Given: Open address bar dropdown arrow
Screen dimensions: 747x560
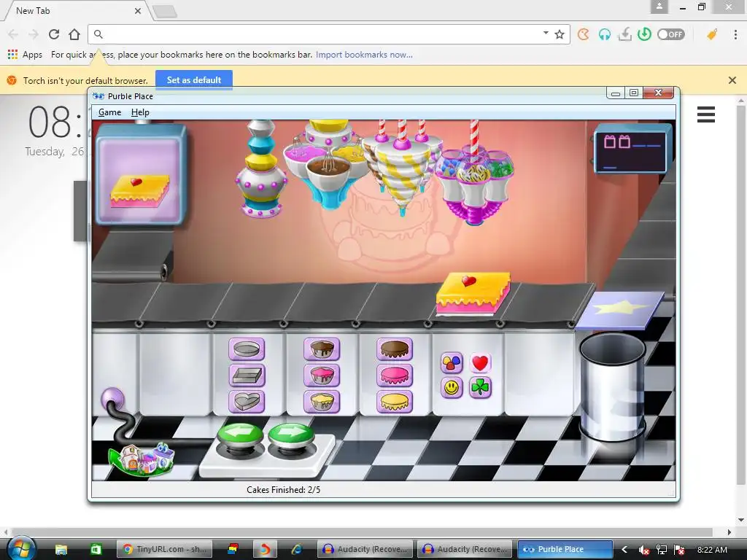Looking at the screenshot, I should click(x=546, y=33).
